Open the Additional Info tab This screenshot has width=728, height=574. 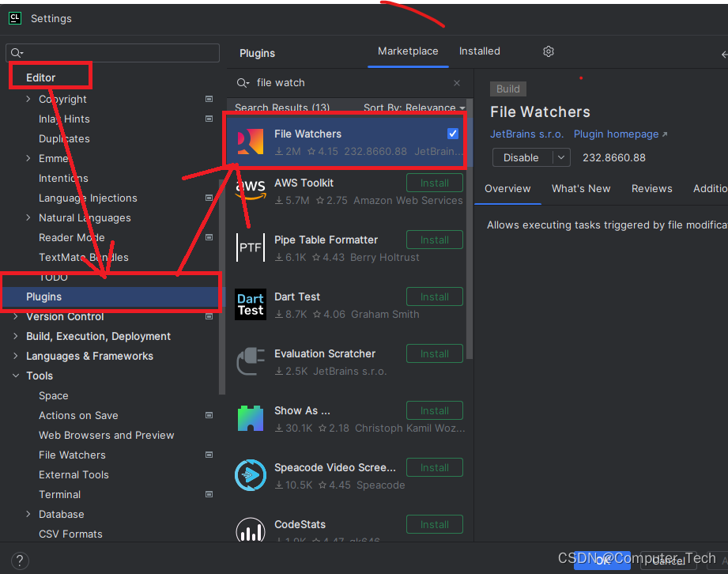point(711,188)
